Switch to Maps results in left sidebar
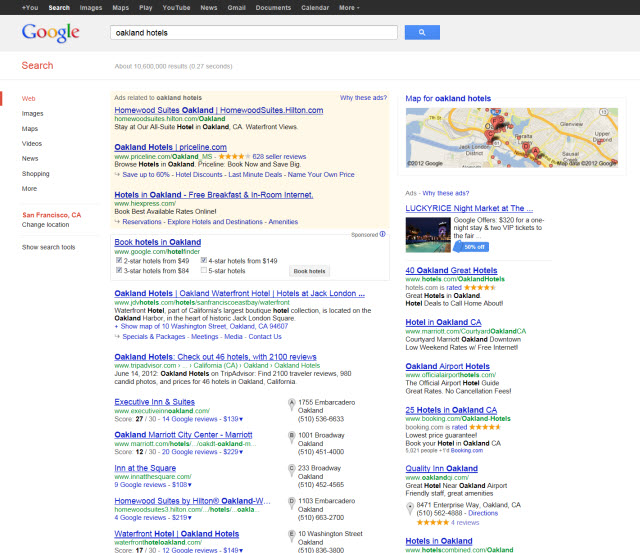 tap(30, 129)
